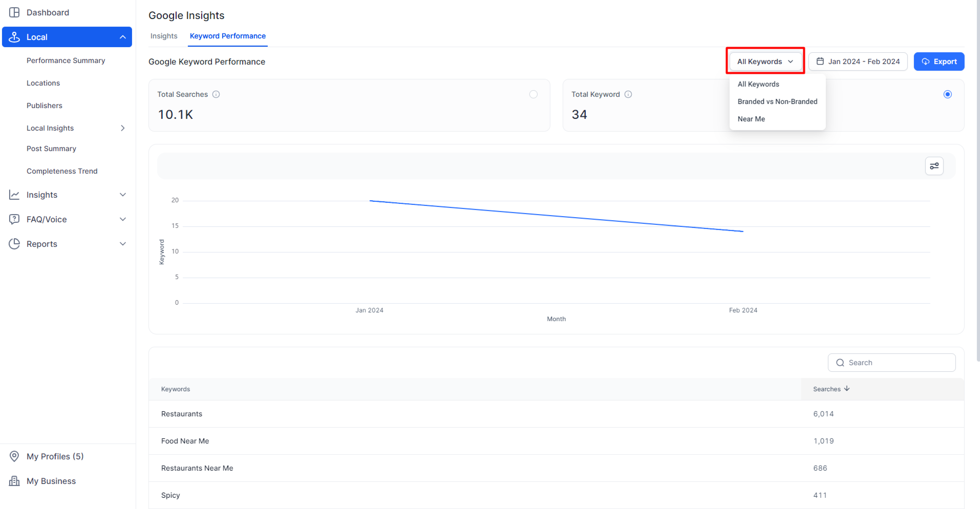
Task: Click the Total Searches info icon
Action: coord(216,94)
